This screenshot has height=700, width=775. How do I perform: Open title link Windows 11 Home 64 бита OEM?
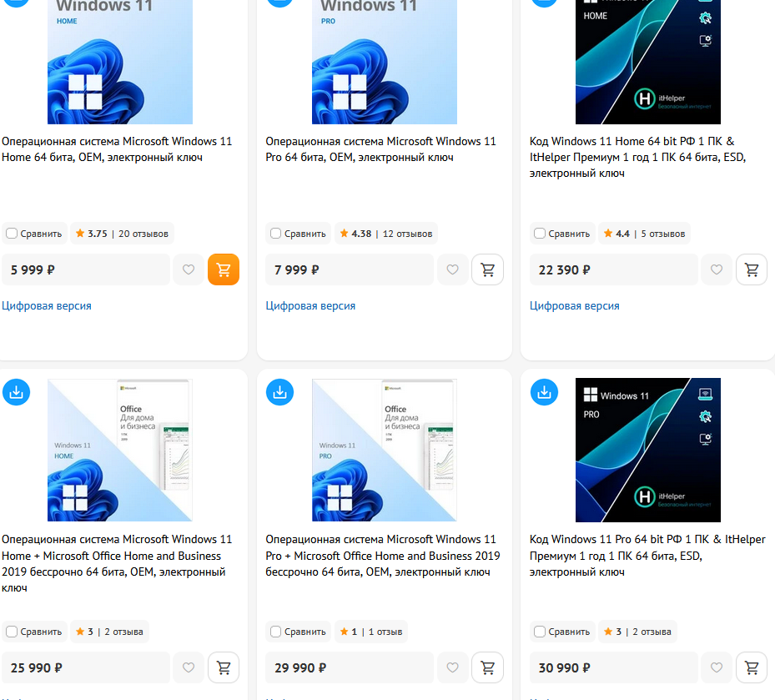coord(117,149)
